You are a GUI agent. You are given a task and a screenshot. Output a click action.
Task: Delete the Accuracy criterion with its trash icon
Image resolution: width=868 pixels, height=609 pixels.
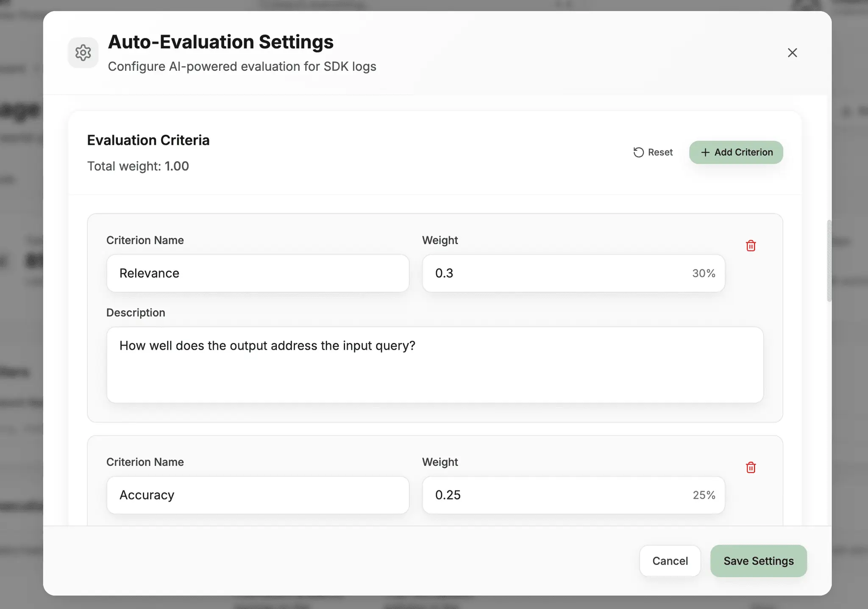751,467
